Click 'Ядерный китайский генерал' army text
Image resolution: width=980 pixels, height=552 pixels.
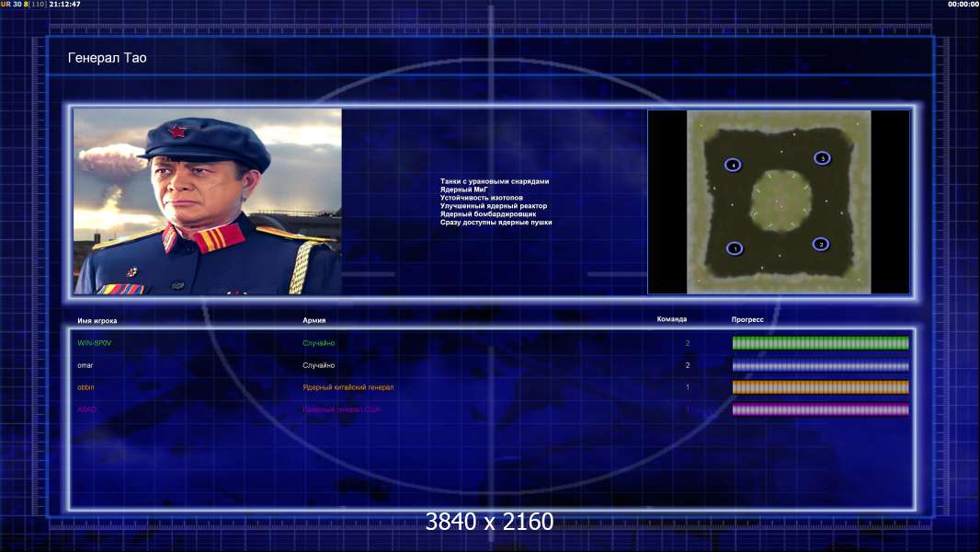pos(348,387)
